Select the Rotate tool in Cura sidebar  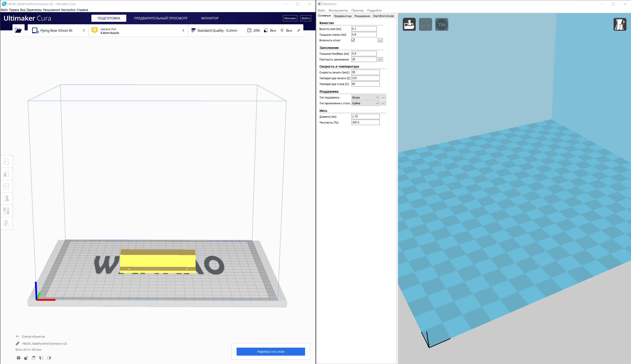click(7, 186)
